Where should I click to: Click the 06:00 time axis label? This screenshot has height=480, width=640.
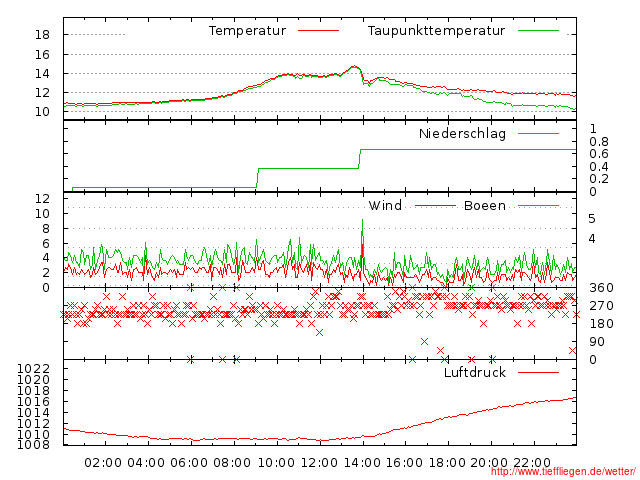click(189, 463)
